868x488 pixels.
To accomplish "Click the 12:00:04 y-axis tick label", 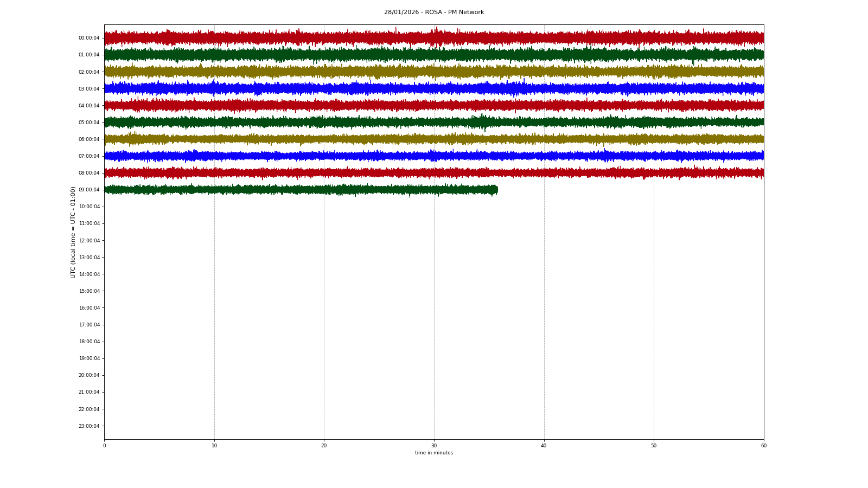I will tap(89, 241).
